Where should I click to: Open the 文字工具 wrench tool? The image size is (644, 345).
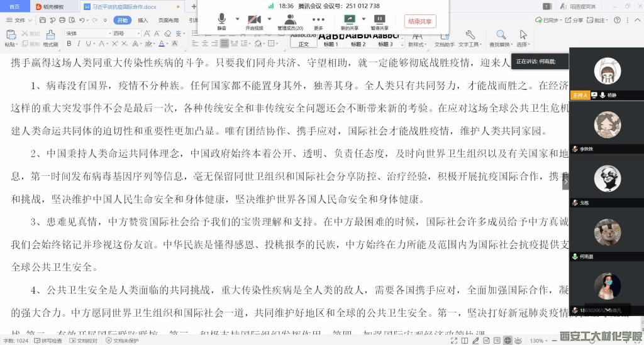click(469, 38)
